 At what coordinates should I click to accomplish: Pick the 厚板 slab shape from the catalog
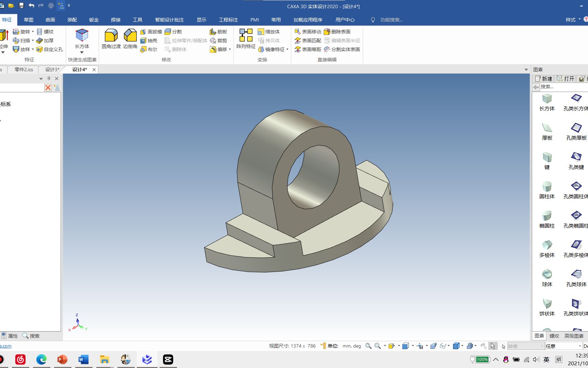pyautogui.click(x=547, y=132)
